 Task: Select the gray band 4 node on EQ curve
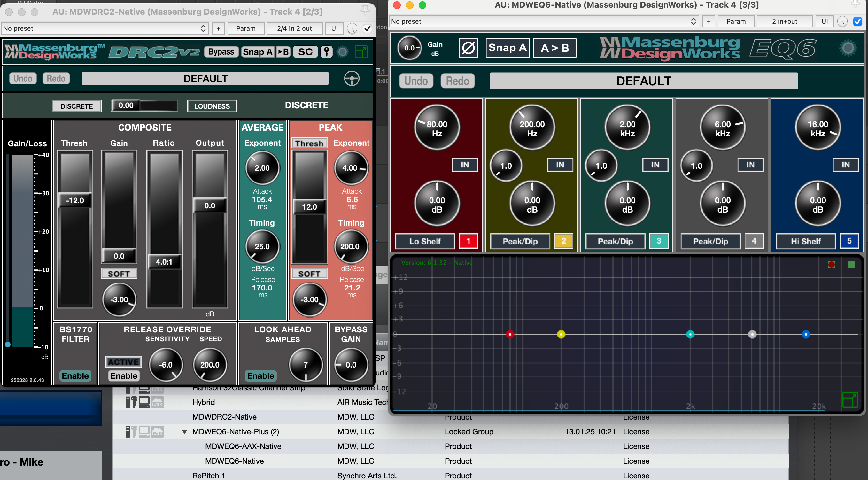[x=752, y=334]
